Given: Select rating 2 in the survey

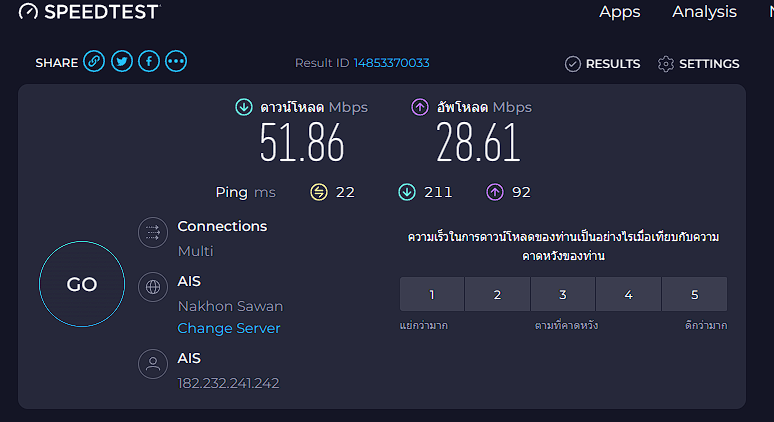Looking at the screenshot, I should click(x=497, y=295).
